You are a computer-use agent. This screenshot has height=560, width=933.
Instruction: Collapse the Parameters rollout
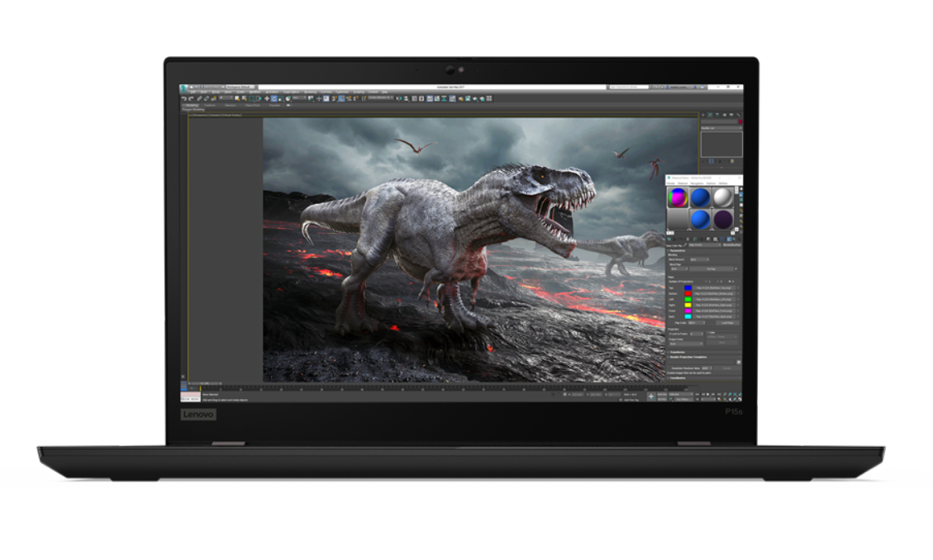[x=678, y=251]
